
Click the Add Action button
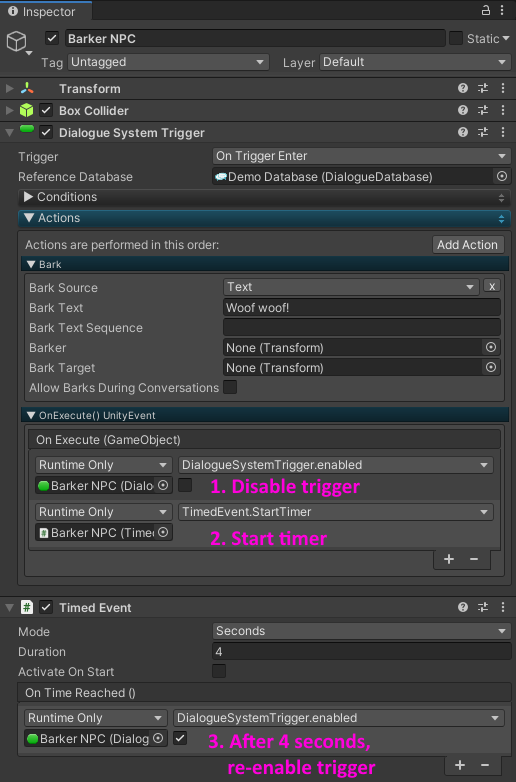468,245
